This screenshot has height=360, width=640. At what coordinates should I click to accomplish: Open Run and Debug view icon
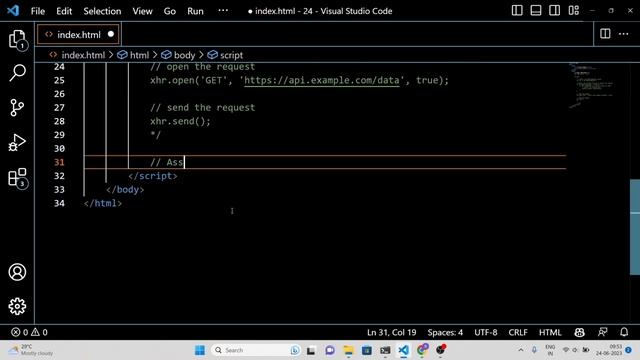pos(17,142)
